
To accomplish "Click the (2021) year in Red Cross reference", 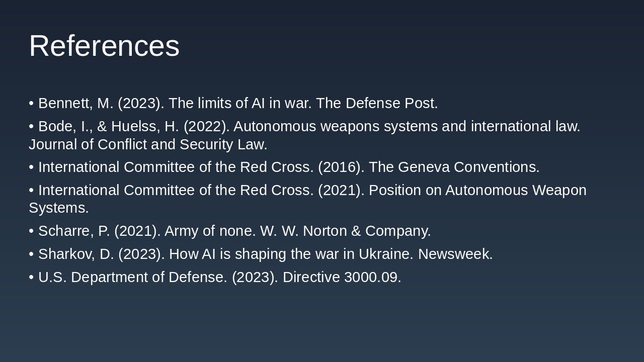I will point(341,190).
